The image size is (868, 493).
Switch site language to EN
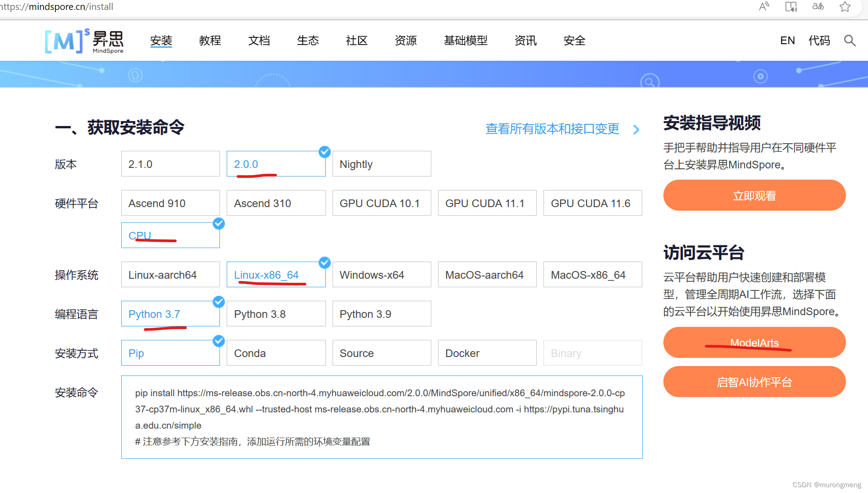pos(787,41)
